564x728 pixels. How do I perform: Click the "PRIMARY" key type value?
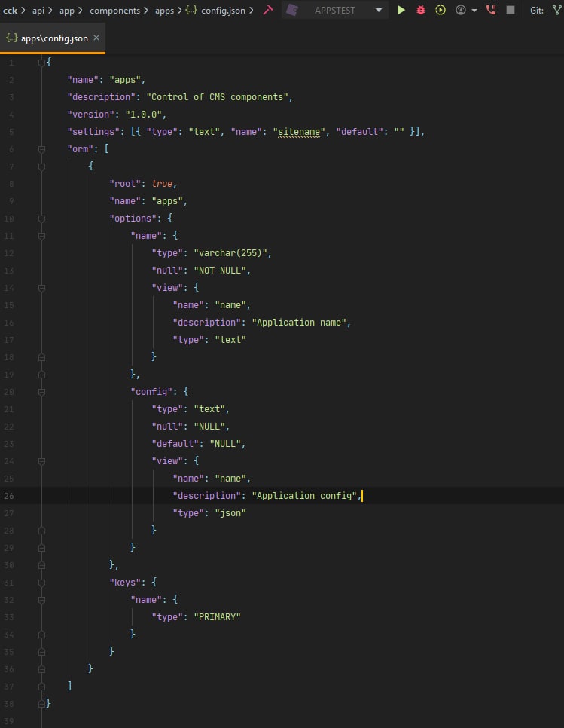pyautogui.click(x=217, y=617)
